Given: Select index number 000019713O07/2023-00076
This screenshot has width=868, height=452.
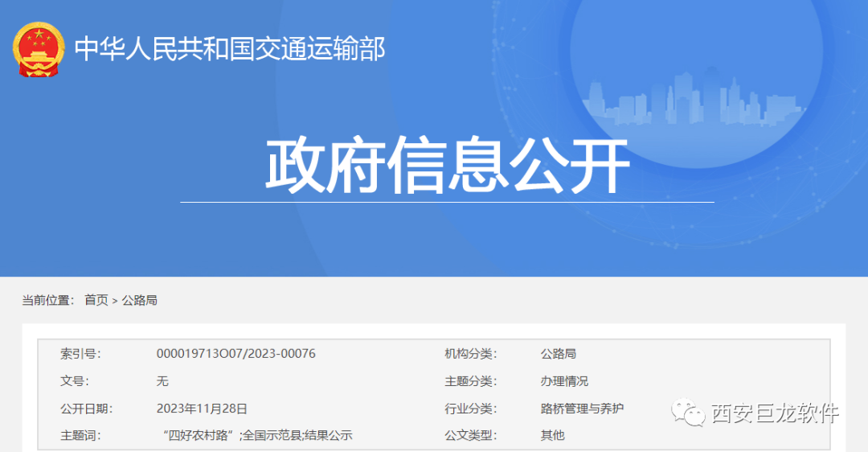Looking at the screenshot, I should tap(235, 353).
